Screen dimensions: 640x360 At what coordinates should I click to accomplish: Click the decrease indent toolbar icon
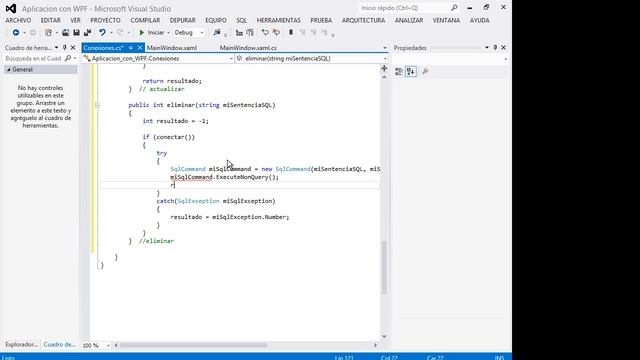pyautogui.click(x=239, y=32)
